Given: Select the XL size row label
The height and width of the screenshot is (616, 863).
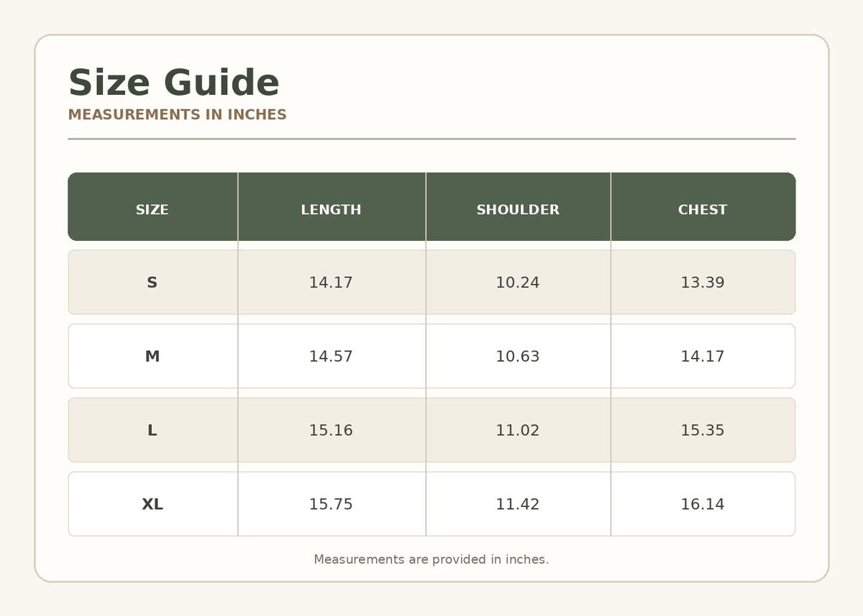Looking at the screenshot, I should [x=152, y=505].
